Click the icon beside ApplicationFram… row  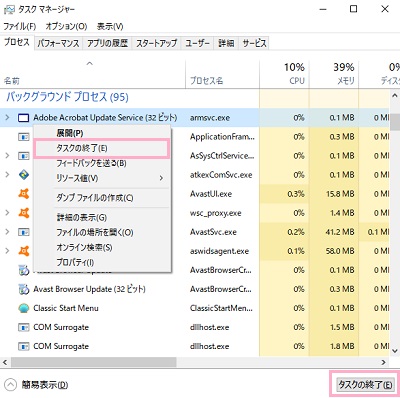23,137
